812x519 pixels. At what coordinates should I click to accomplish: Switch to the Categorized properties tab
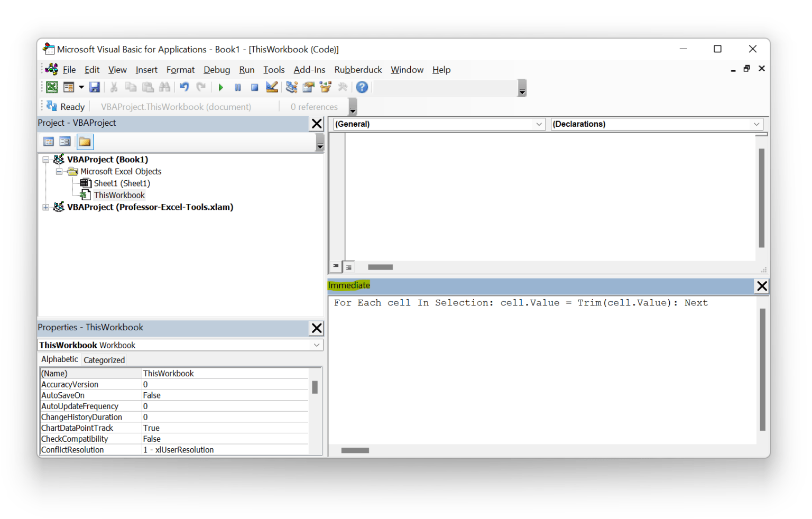click(x=104, y=360)
